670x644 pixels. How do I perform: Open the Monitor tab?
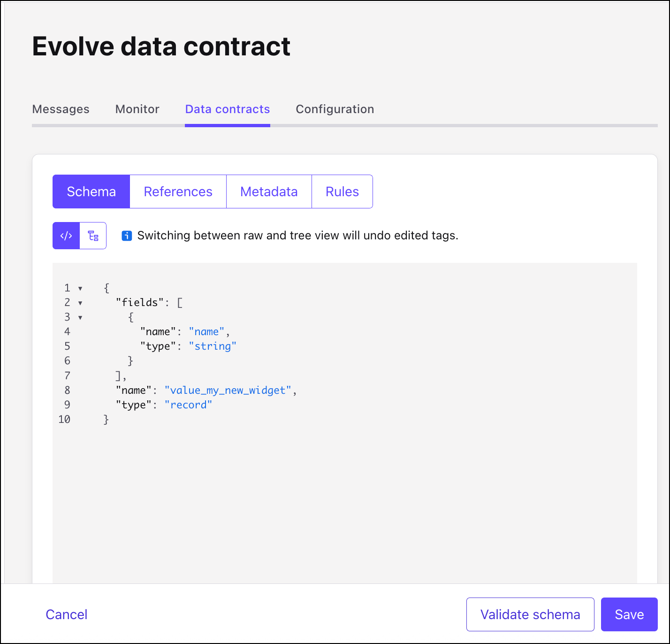(137, 109)
